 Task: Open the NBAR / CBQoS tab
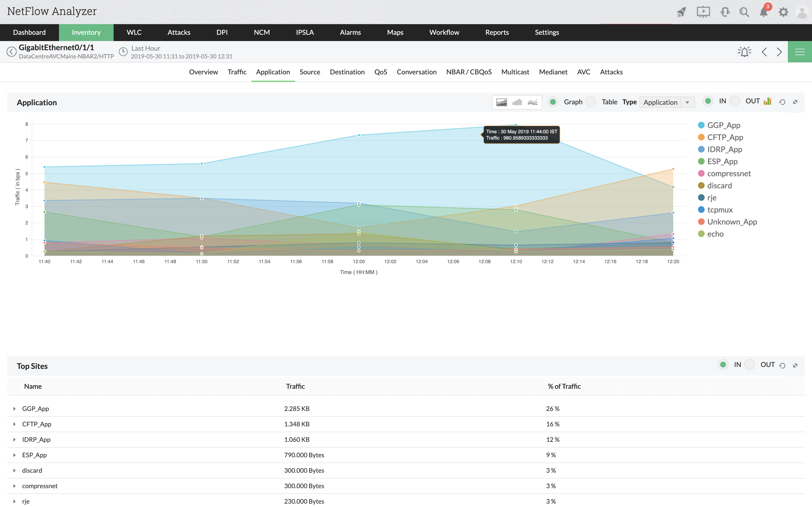coord(468,72)
